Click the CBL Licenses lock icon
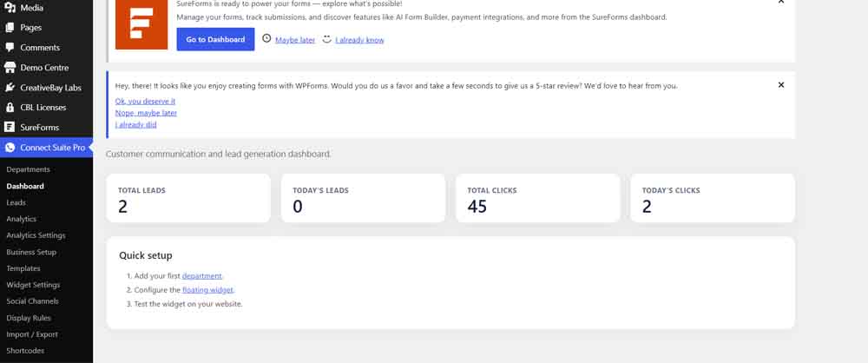 [x=10, y=108]
